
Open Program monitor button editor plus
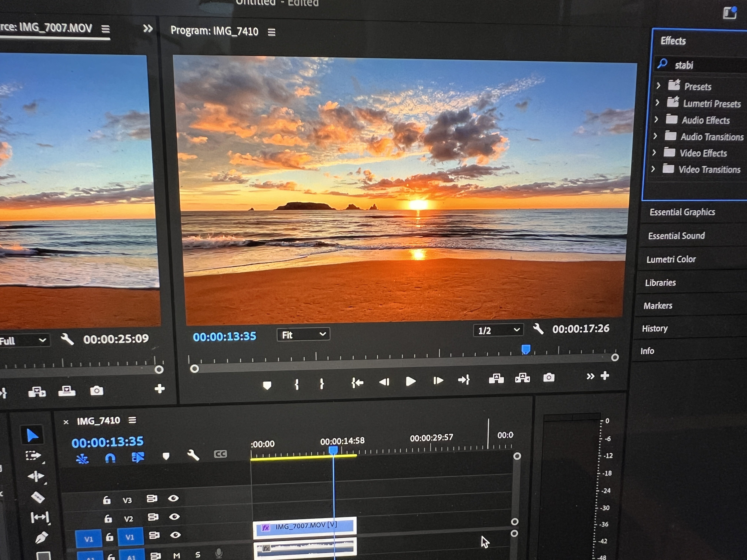pos(605,375)
